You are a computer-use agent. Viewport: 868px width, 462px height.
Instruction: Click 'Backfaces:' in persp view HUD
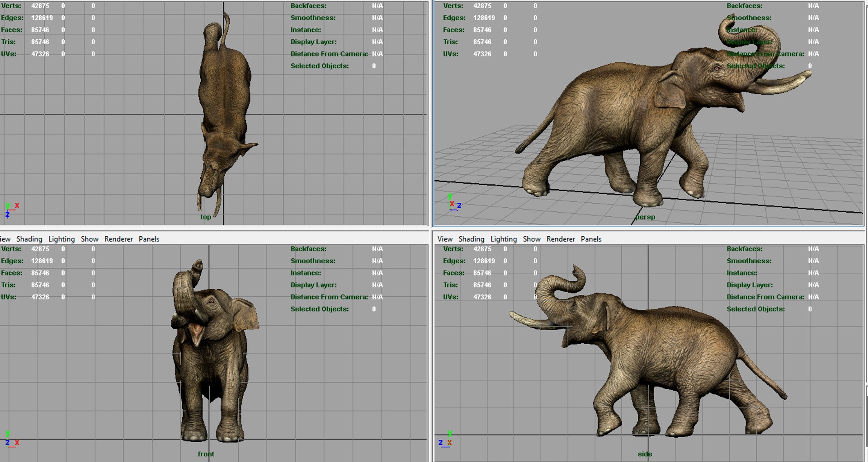click(745, 6)
